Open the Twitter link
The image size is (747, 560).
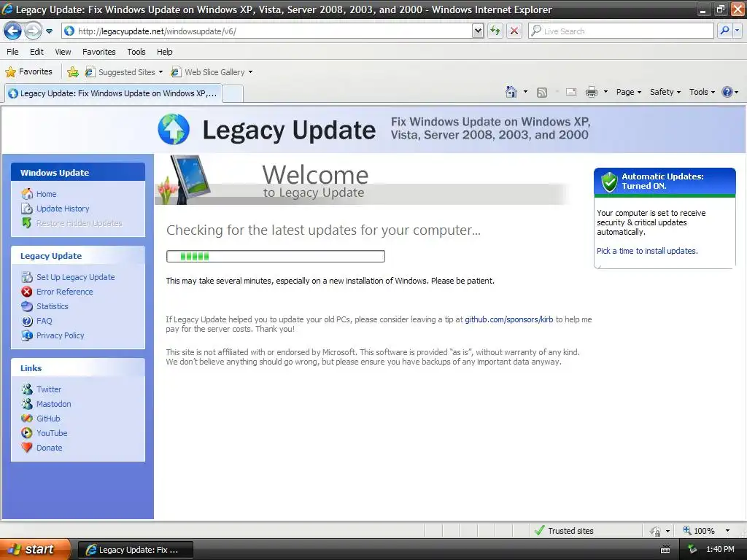pyautogui.click(x=49, y=389)
